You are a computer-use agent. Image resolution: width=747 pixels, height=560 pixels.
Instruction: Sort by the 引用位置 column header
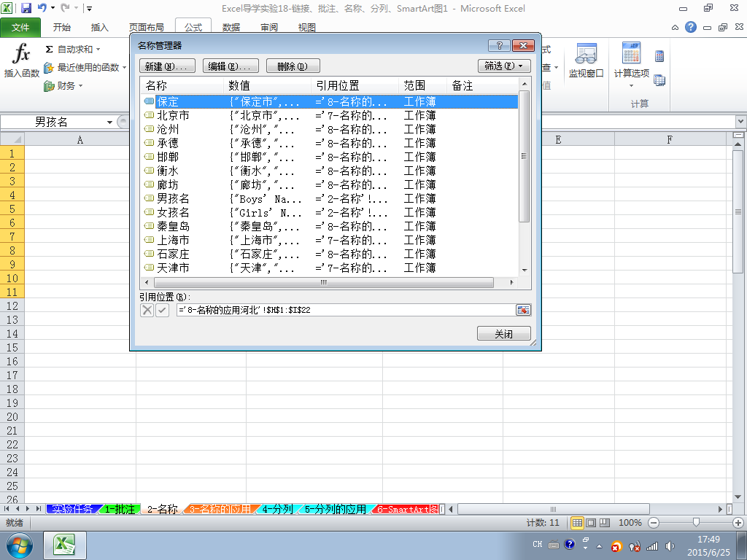(x=355, y=86)
